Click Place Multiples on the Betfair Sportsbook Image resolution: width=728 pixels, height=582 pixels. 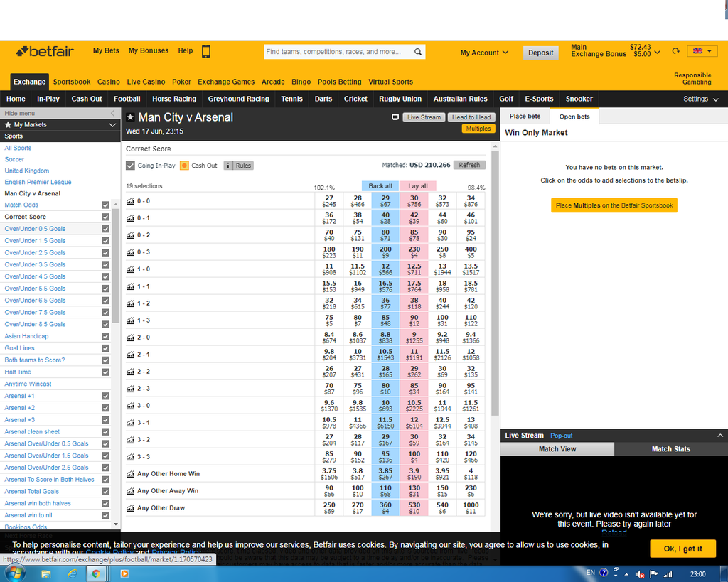point(614,205)
